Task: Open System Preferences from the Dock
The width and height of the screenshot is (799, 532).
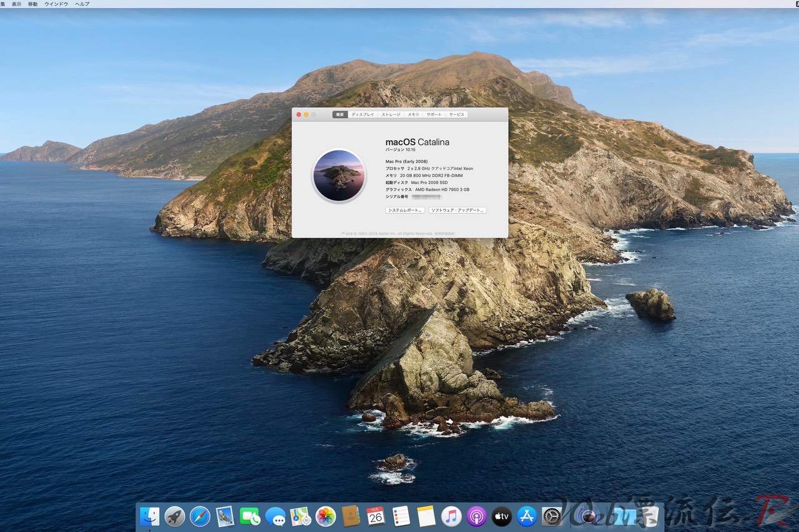Action: [552, 517]
